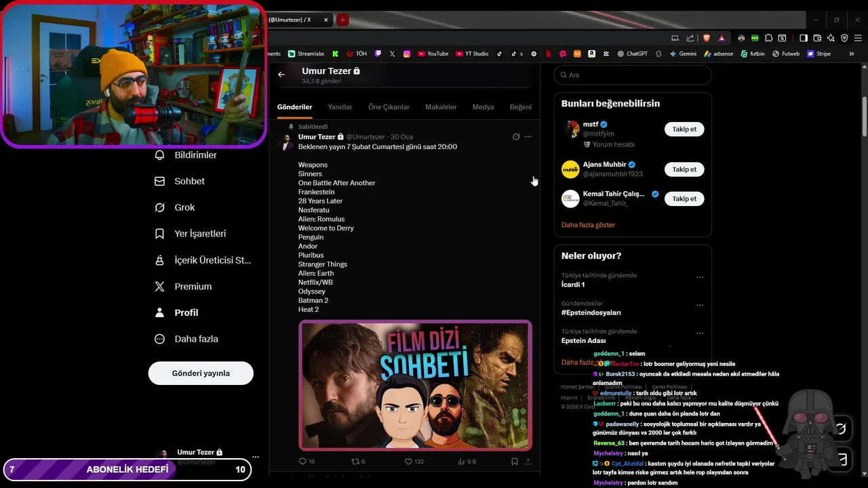Click the back arrow beside Umur Tezer

(x=281, y=75)
